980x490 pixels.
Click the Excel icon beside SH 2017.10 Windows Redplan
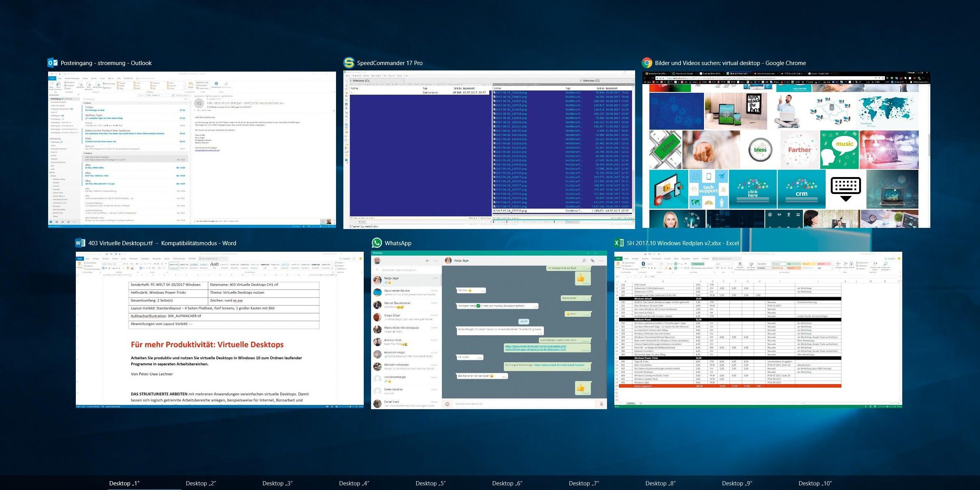[x=619, y=243]
